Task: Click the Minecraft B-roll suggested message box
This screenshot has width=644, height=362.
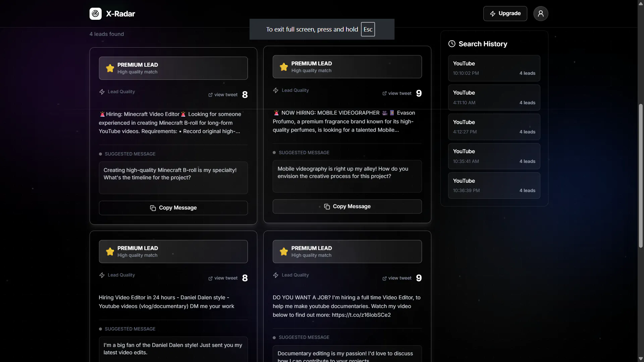Action: (x=173, y=178)
